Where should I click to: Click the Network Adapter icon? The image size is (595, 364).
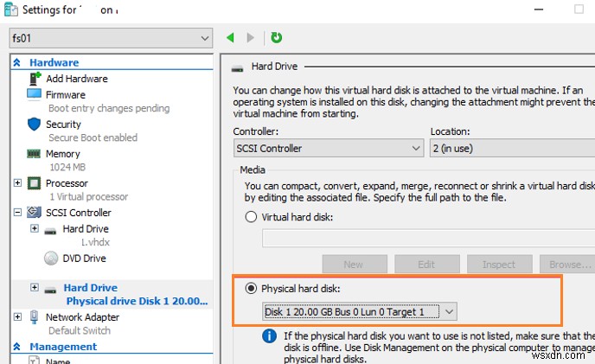(x=34, y=317)
